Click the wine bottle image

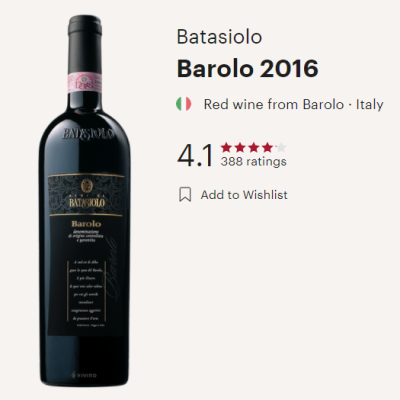pyautogui.click(x=85, y=201)
